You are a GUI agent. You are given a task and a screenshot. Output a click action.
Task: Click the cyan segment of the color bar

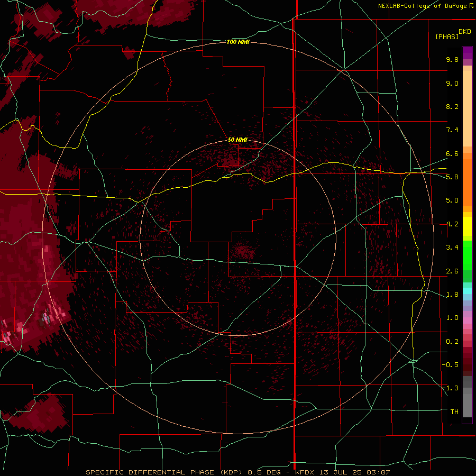click(467, 290)
